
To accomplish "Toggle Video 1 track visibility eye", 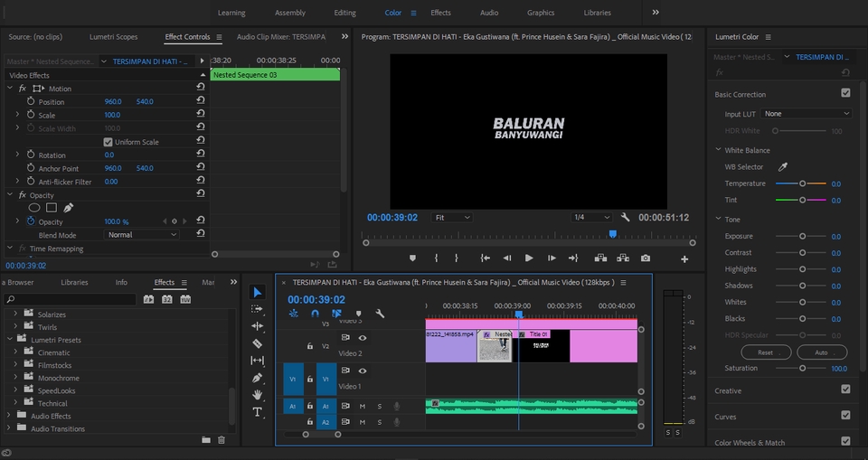I will point(363,371).
